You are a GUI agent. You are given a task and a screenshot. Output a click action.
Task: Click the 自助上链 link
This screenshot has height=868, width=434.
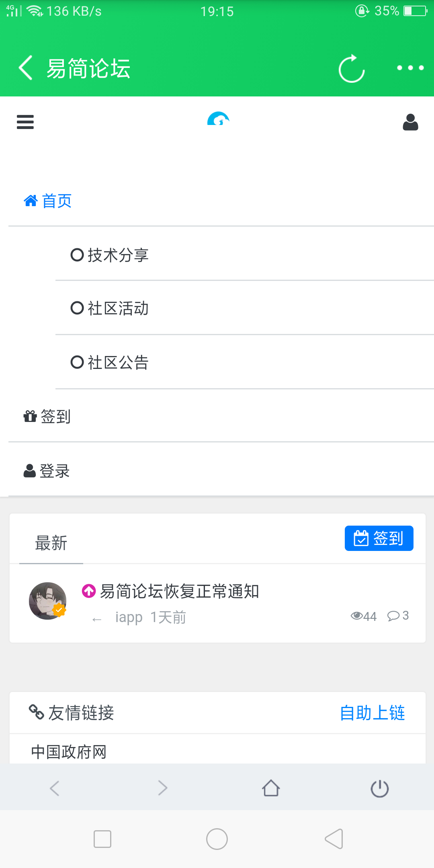[372, 713]
